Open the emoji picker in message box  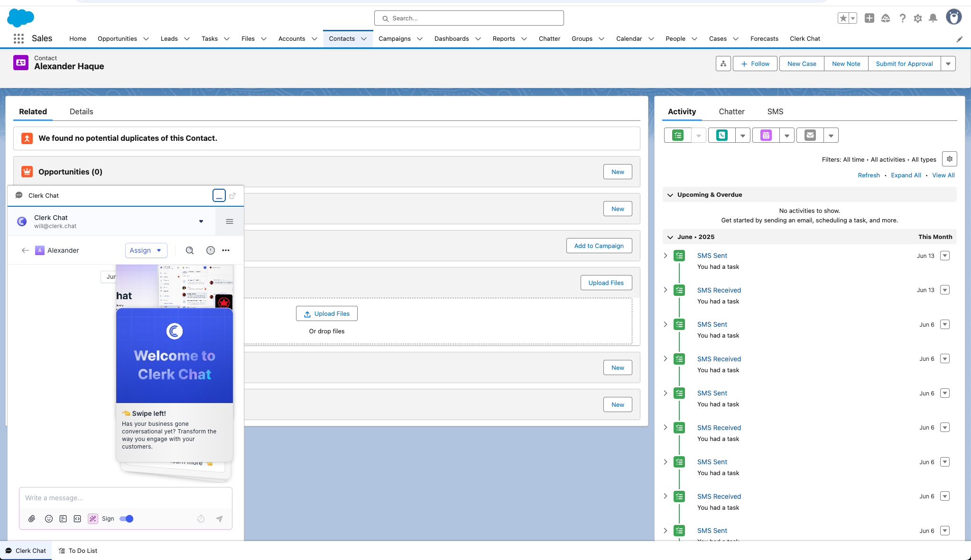pyautogui.click(x=48, y=519)
